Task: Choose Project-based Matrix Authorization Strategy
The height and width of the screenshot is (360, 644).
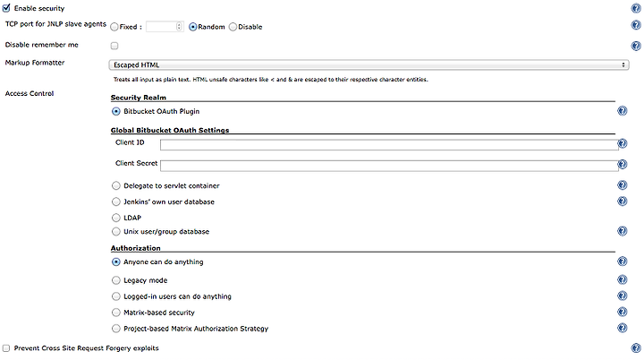Action: pyautogui.click(x=115, y=329)
